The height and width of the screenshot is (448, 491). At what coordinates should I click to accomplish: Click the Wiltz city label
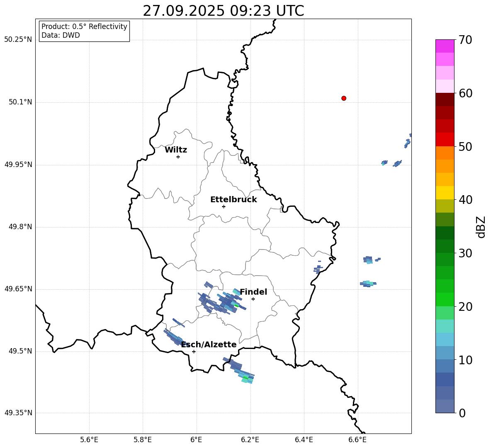tap(176, 150)
